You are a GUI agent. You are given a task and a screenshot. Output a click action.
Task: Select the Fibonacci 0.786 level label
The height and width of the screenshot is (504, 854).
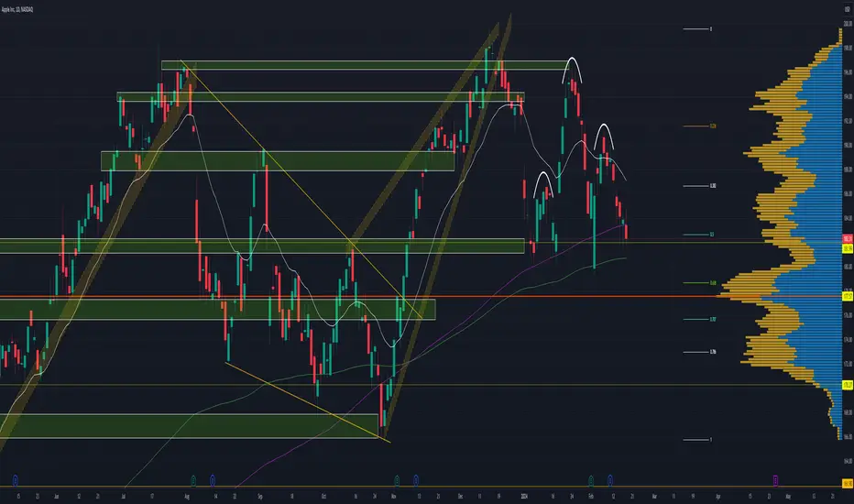(713, 352)
